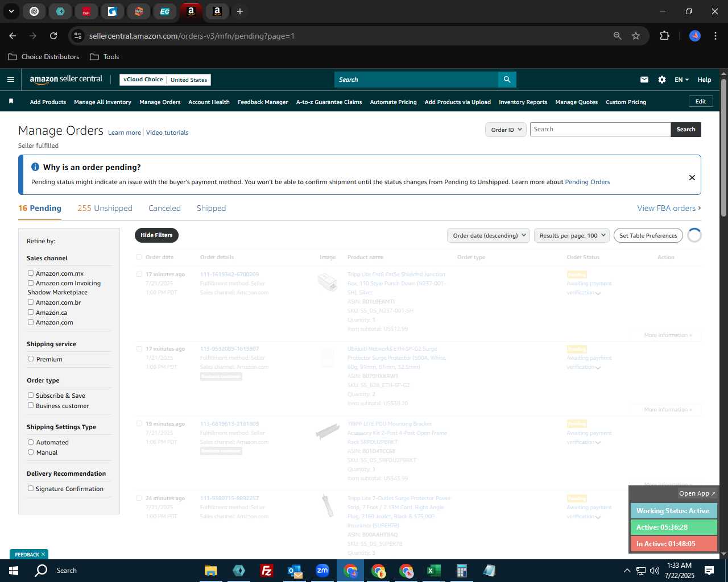Click the Hide Filters button
Image resolution: width=728 pixels, height=582 pixels.
pyautogui.click(x=156, y=235)
